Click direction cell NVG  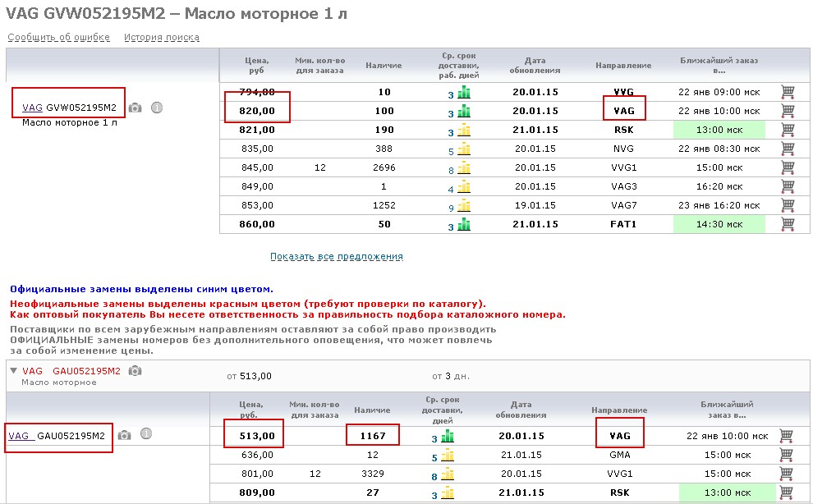623,149
